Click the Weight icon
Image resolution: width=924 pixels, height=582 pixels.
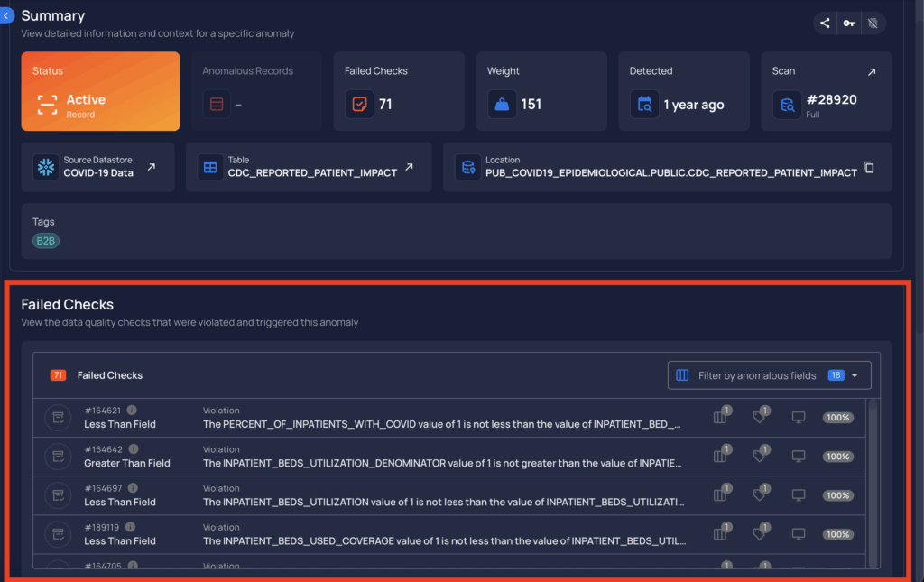tap(502, 105)
